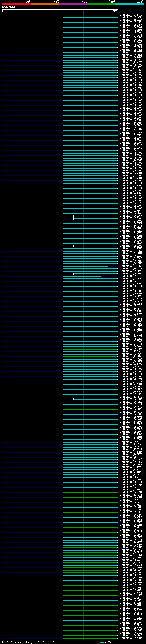Select hit UniRef100_B7UXG4
146x644 pixels.
tap(131, 555)
